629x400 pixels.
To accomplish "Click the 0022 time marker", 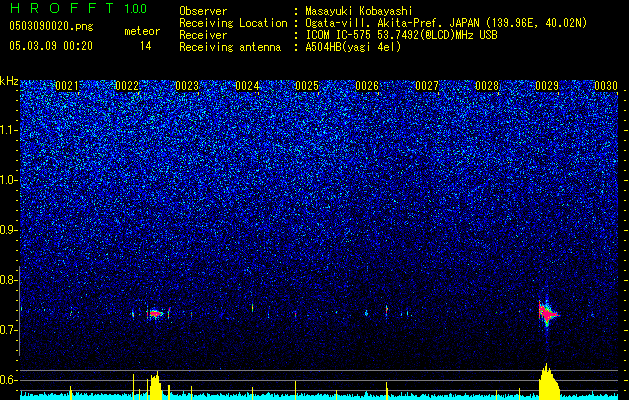I will pyautogui.click(x=127, y=86).
